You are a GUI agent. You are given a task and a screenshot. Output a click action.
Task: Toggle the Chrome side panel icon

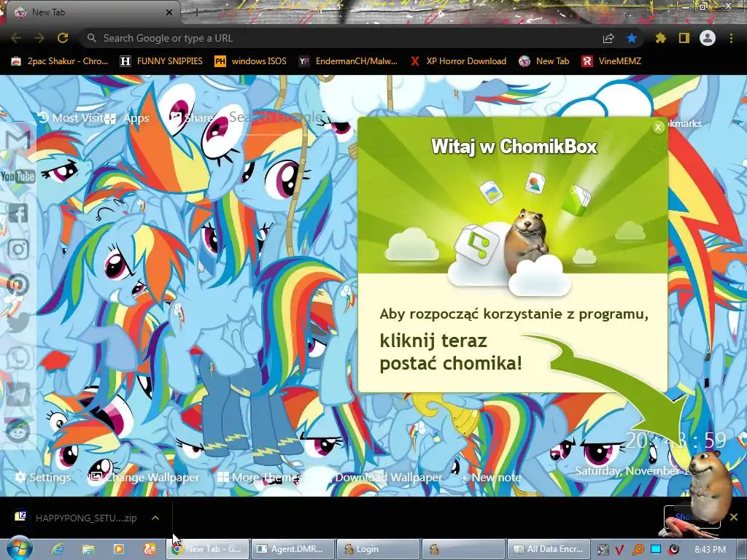(684, 38)
